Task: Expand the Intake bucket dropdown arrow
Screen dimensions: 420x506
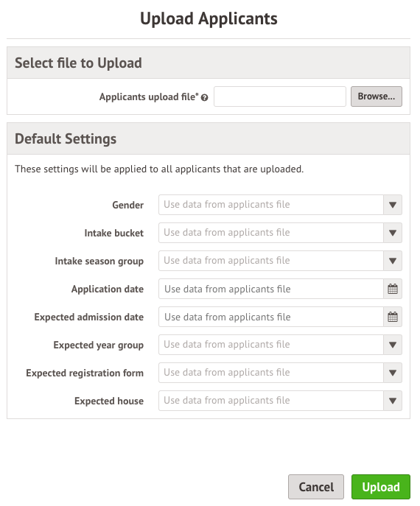Action: click(x=393, y=233)
